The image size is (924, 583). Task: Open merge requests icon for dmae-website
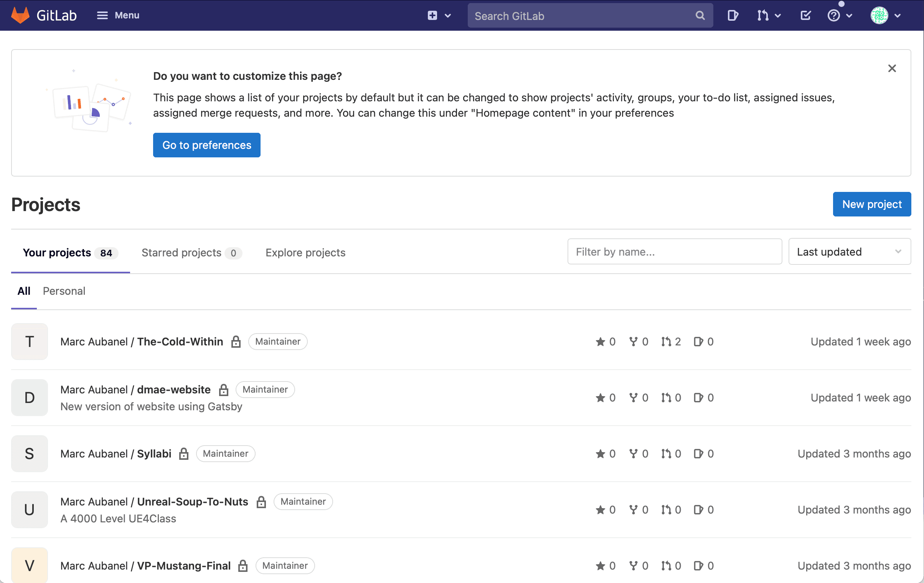click(x=666, y=398)
